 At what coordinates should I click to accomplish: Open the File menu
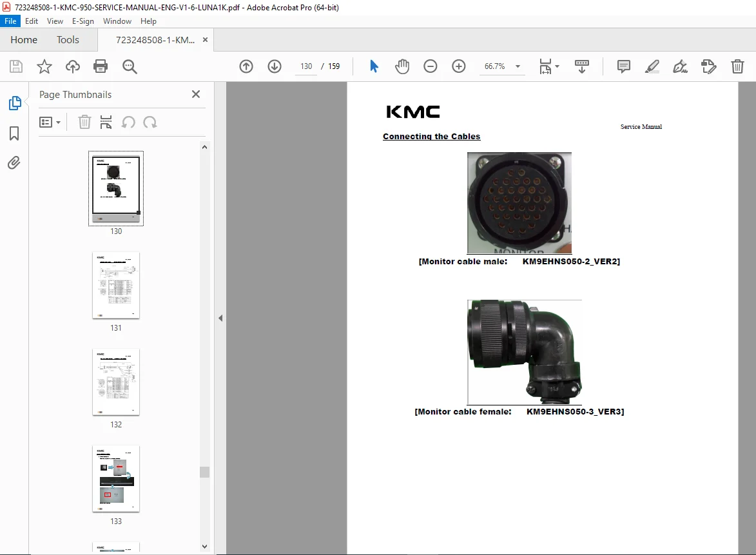(x=10, y=21)
